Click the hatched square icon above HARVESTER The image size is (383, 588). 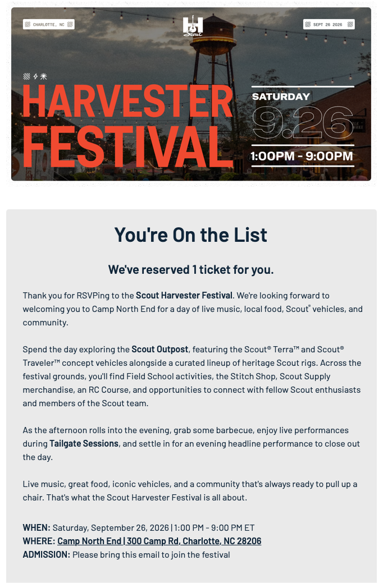[26, 76]
